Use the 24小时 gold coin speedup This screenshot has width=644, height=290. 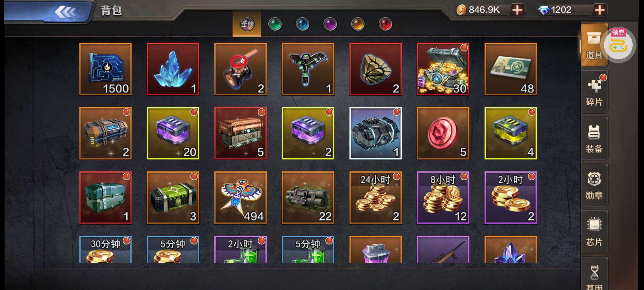click(375, 198)
